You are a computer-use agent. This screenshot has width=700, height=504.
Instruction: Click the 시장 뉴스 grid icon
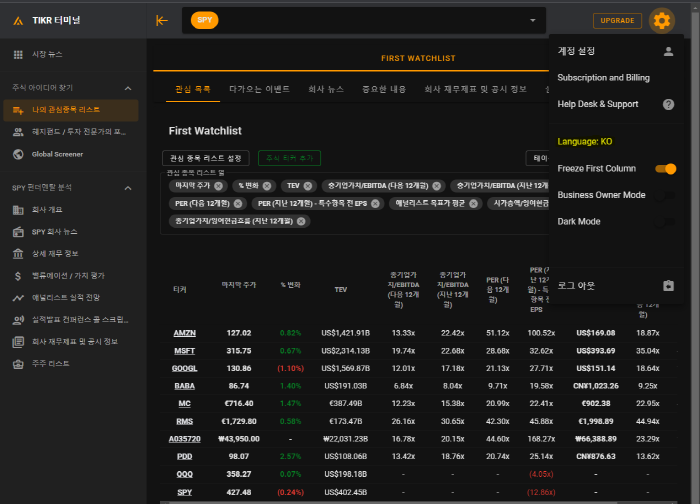click(18, 54)
